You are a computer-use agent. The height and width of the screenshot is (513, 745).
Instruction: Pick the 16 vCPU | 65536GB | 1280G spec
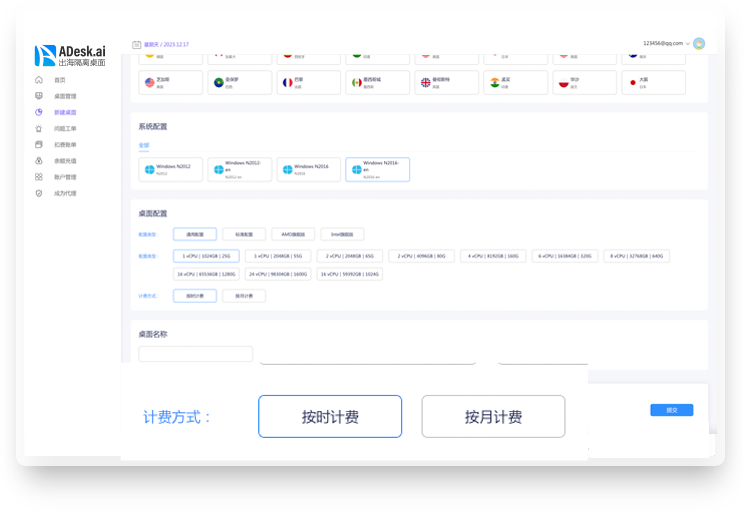[206, 274]
